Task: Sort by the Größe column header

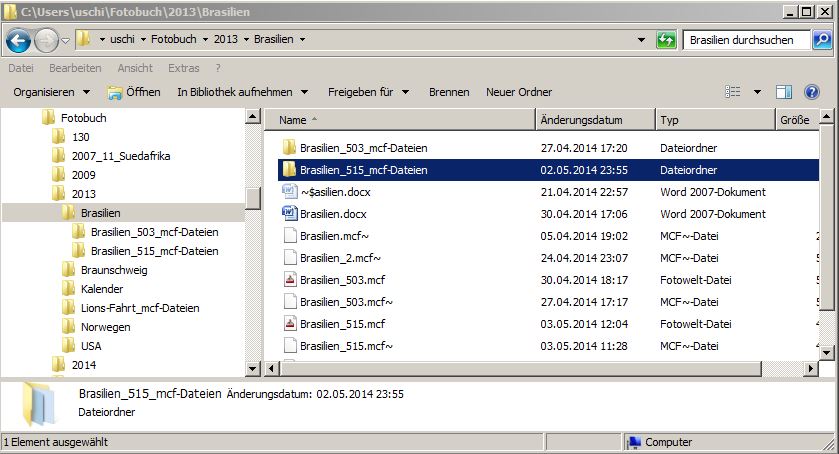Action: [x=797, y=120]
